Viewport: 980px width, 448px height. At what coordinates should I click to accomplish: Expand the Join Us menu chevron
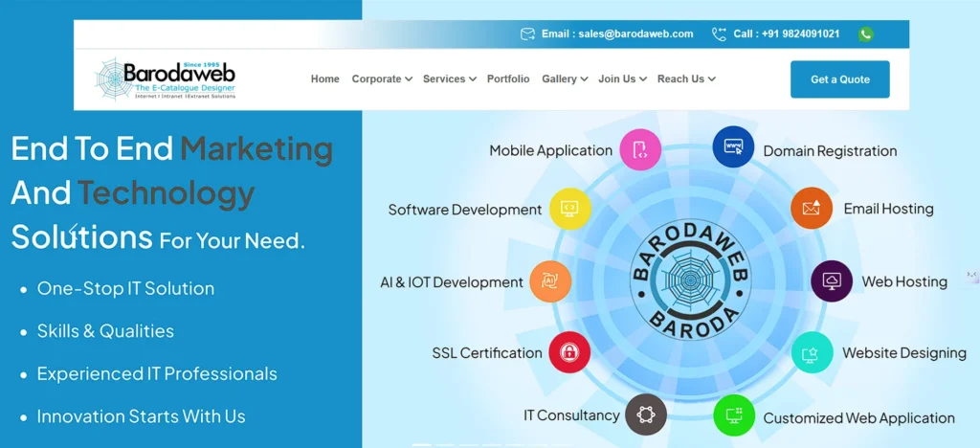(x=643, y=79)
